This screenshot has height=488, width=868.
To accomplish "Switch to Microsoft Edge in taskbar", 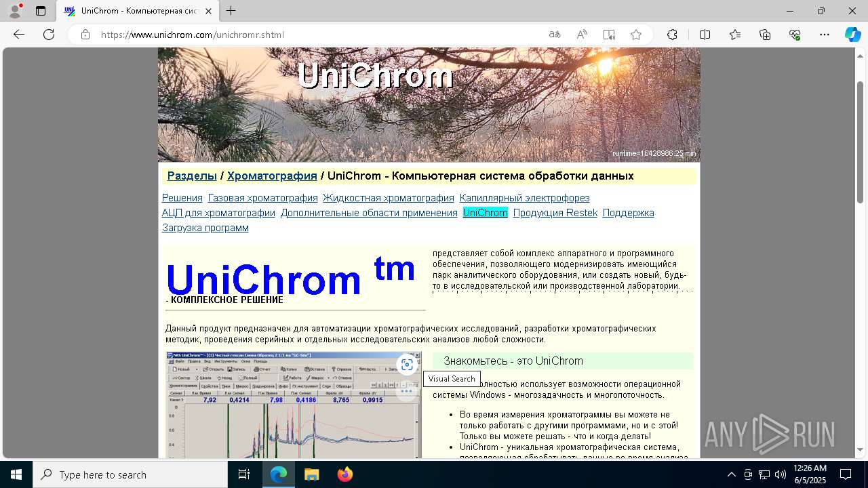I will [279, 474].
